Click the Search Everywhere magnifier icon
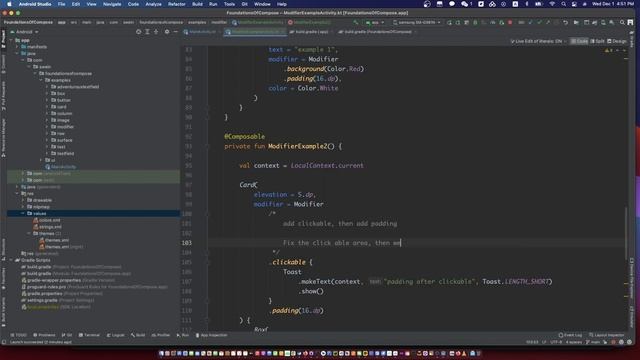 pos(622,22)
